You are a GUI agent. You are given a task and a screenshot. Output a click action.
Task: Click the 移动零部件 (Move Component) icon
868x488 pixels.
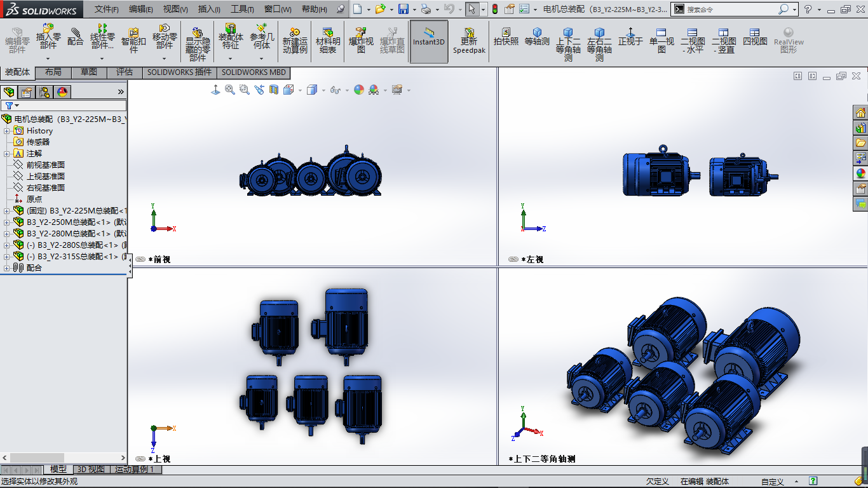click(165, 29)
